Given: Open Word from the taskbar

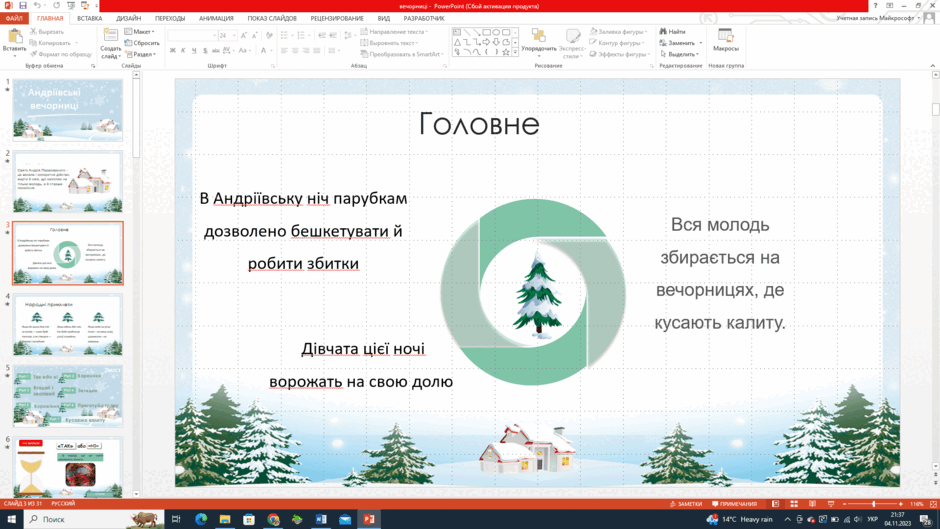Looking at the screenshot, I should coord(321,519).
